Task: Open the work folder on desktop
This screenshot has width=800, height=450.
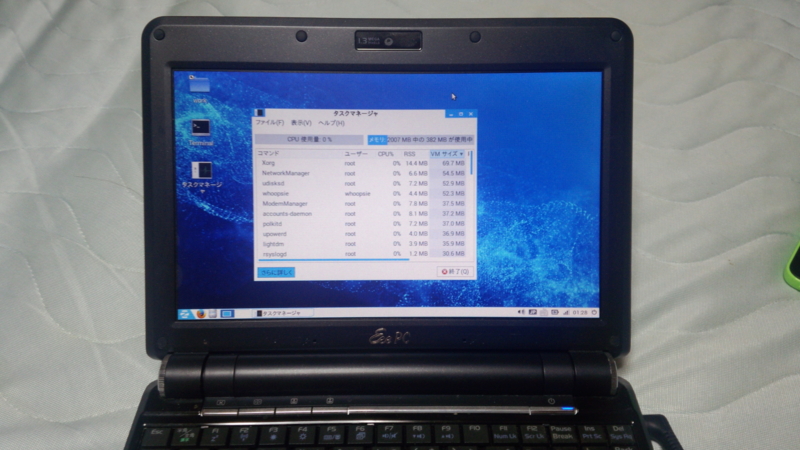Action: (x=199, y=88)
